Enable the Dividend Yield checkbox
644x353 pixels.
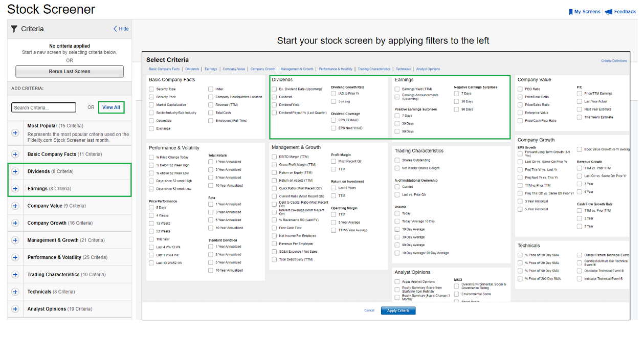pyautogui.click(x=274, y=105)
